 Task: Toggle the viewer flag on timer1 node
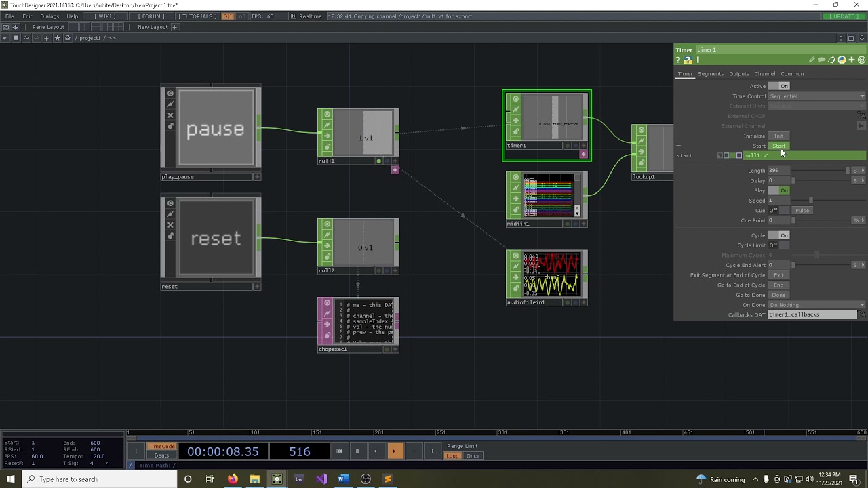click(x=515, y=99)
